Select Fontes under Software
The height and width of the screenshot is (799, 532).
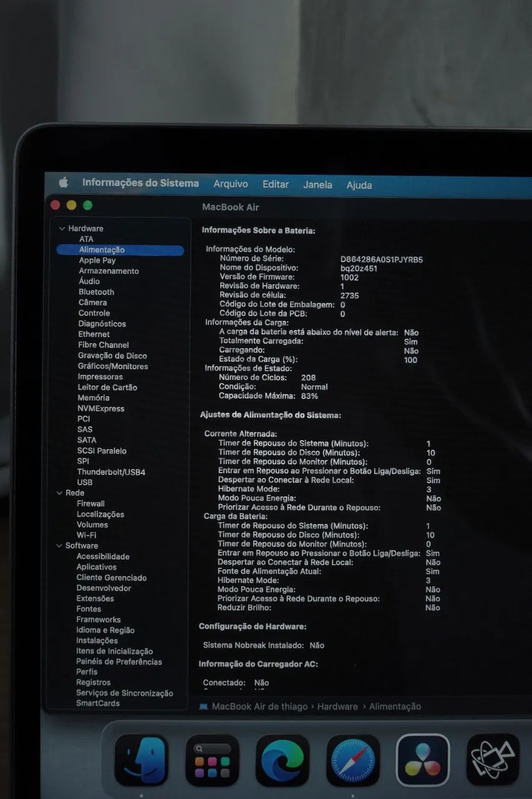89,609
